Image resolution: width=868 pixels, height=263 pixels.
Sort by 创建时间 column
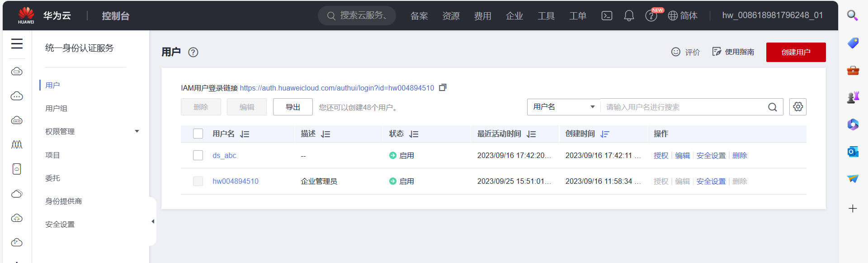click(605, 134)
